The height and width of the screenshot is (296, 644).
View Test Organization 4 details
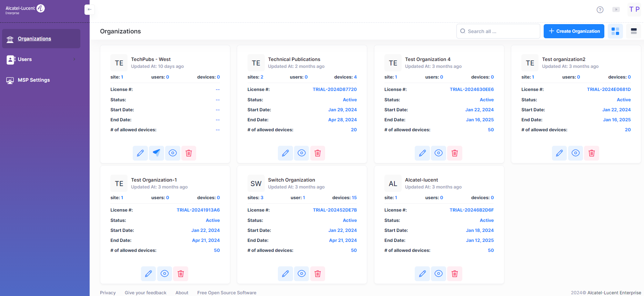[439, 153]
